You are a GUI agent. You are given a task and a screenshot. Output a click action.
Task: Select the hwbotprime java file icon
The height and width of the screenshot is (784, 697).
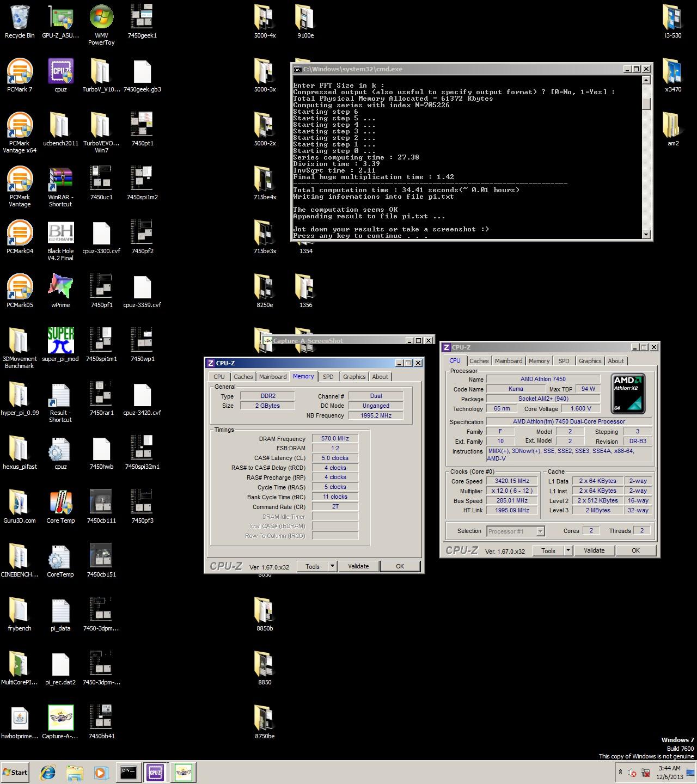[x=20, y=722]
